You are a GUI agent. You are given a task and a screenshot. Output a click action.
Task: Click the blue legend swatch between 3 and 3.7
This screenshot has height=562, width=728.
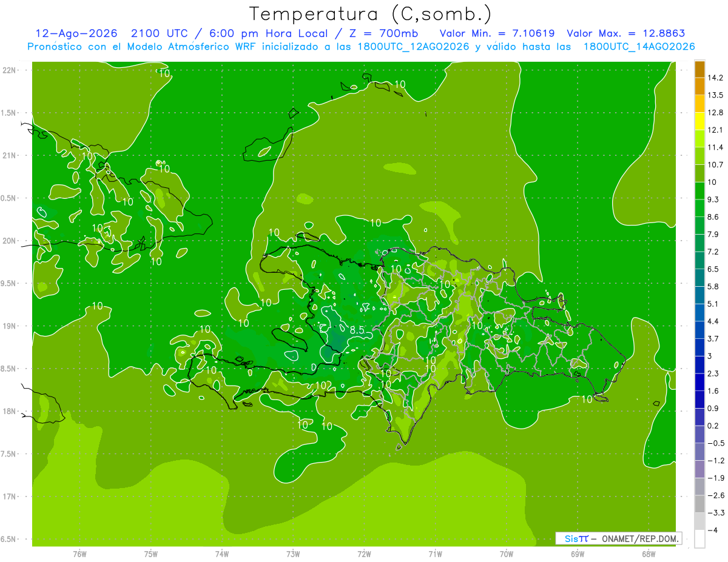(x=699, y=347)
